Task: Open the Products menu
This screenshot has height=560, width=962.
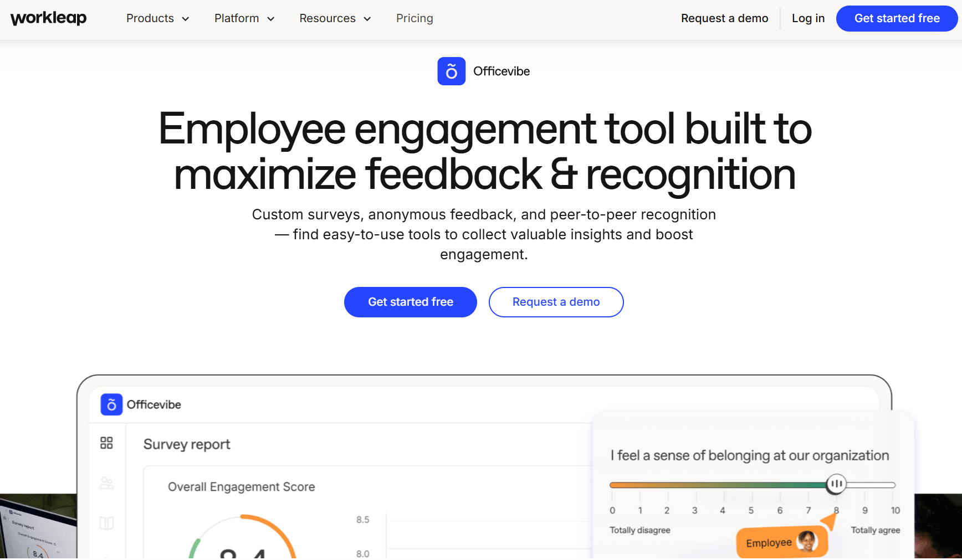Action: (x=158, y=18)
